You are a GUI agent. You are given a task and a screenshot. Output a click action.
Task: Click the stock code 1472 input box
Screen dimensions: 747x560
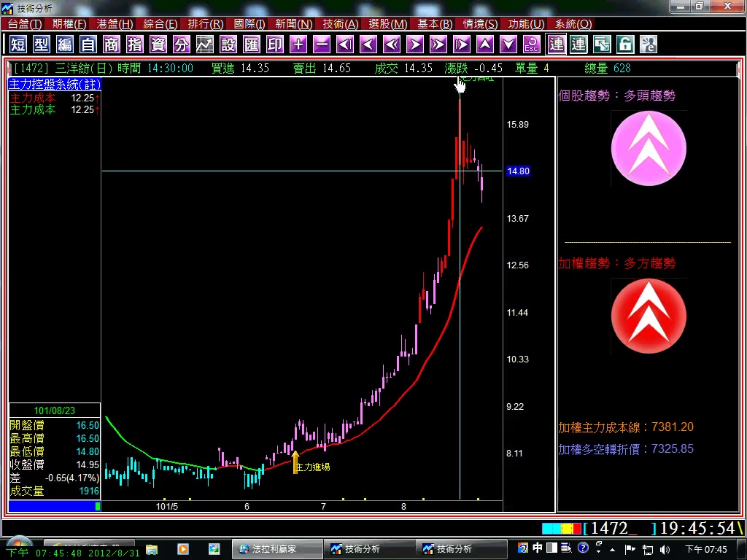[620, 528]
